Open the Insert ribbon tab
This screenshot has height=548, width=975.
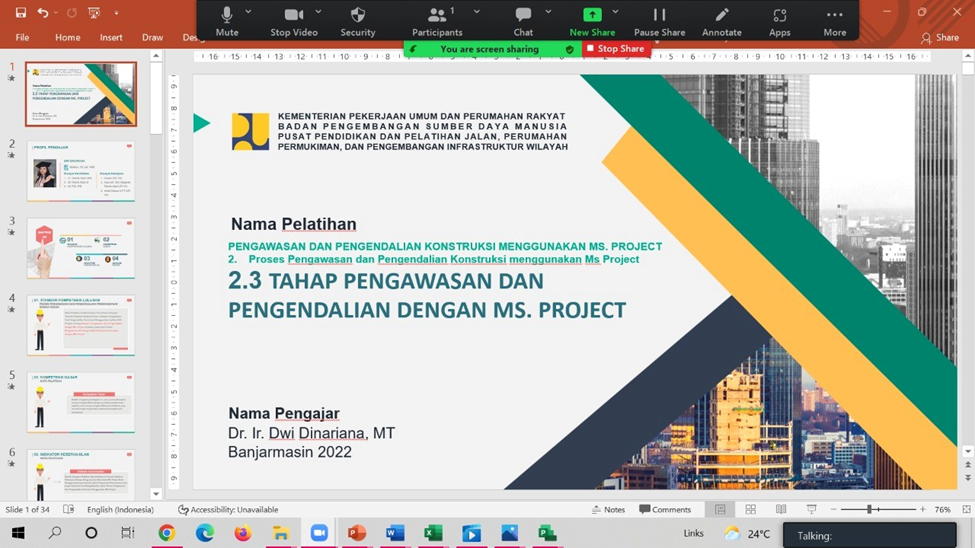tap(111, 37)
